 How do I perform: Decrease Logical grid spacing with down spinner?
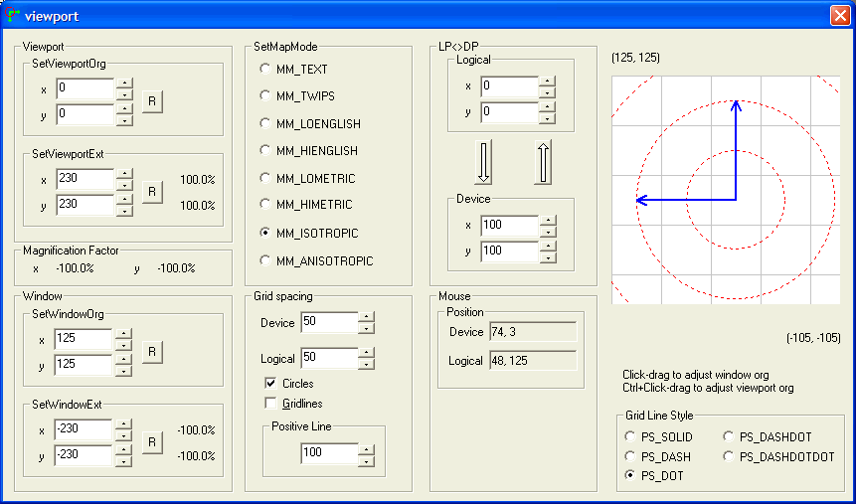click(x=366, y=364)
